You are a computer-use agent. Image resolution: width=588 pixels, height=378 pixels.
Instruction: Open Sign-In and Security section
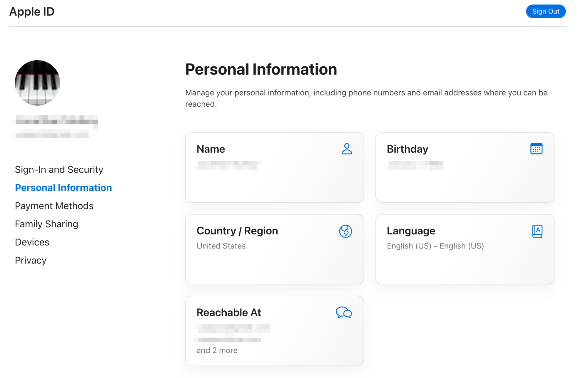click(x=59, y=169)
